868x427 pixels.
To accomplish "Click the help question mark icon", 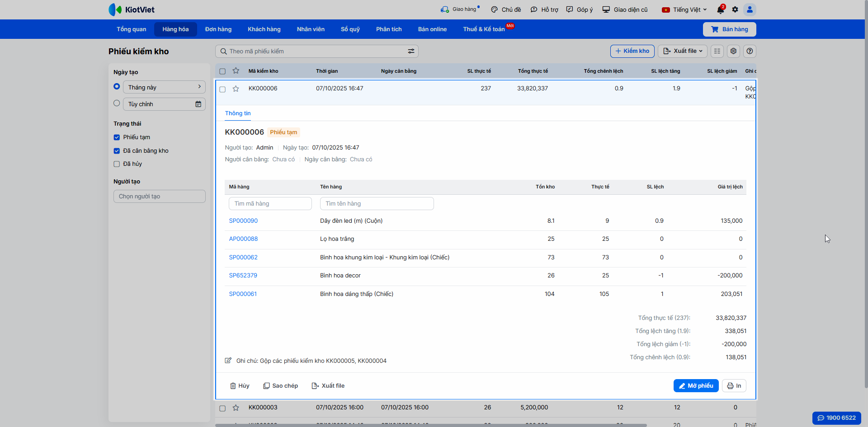I will pyautogui.click(x=750, y=51).
